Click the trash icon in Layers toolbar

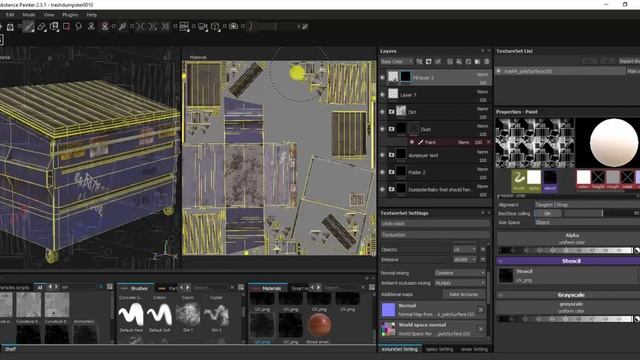click(487, 62)
